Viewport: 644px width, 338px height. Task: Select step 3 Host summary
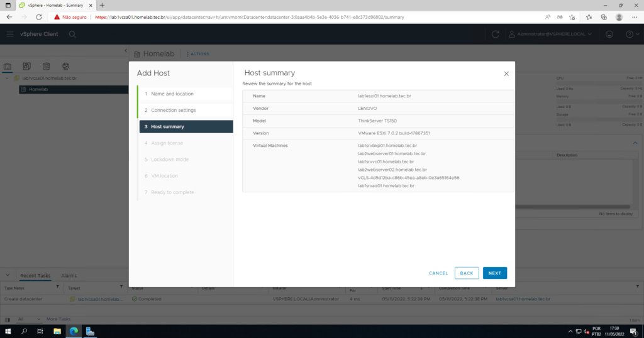click(x=186, y=126)
